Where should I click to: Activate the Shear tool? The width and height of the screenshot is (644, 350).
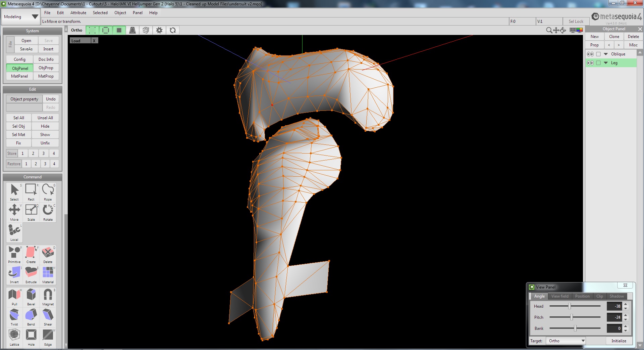point(48,317)
